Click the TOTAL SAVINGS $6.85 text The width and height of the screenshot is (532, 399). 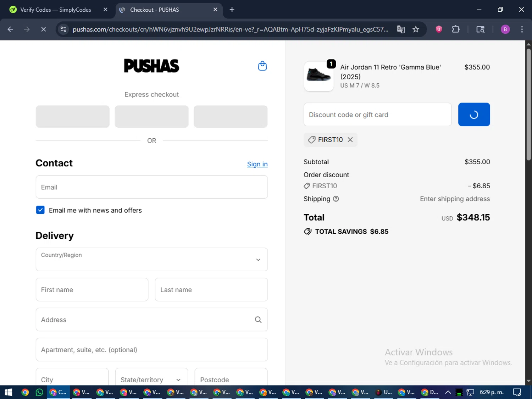tap(352, 232)
